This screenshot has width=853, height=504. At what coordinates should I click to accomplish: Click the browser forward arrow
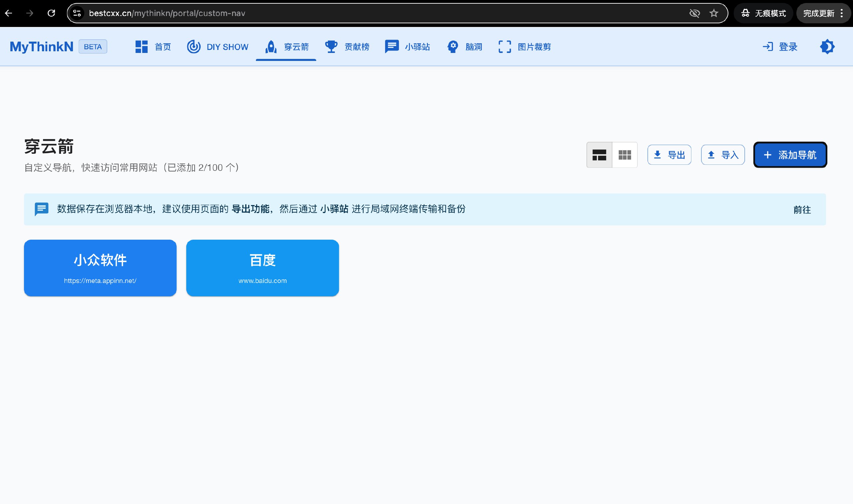30,13
